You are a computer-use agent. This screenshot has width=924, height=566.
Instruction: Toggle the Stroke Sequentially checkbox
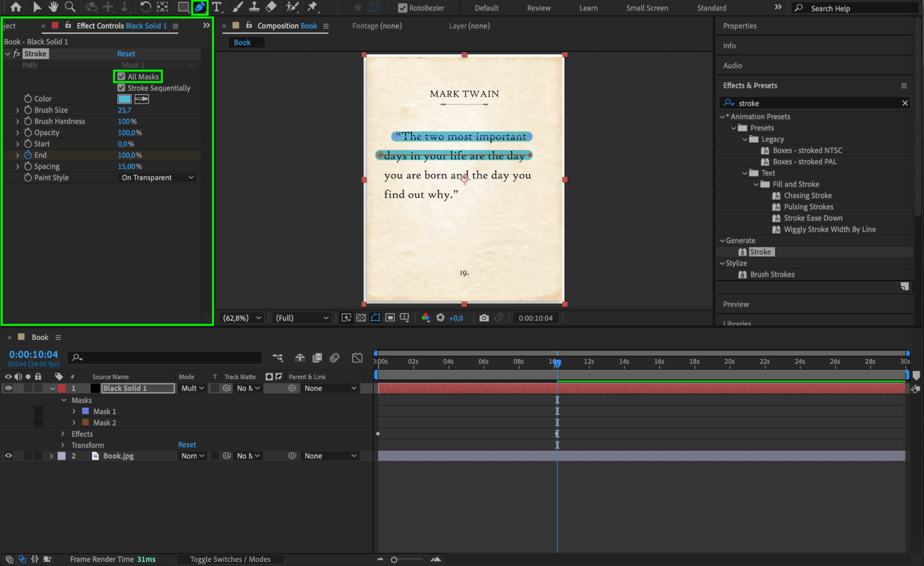click(122, 88)
